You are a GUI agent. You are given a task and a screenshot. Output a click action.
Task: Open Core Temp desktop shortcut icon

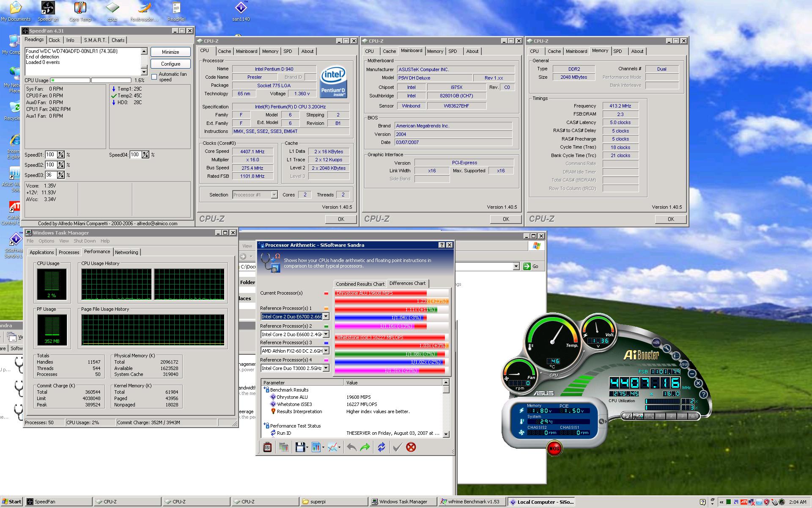[80, 11]
